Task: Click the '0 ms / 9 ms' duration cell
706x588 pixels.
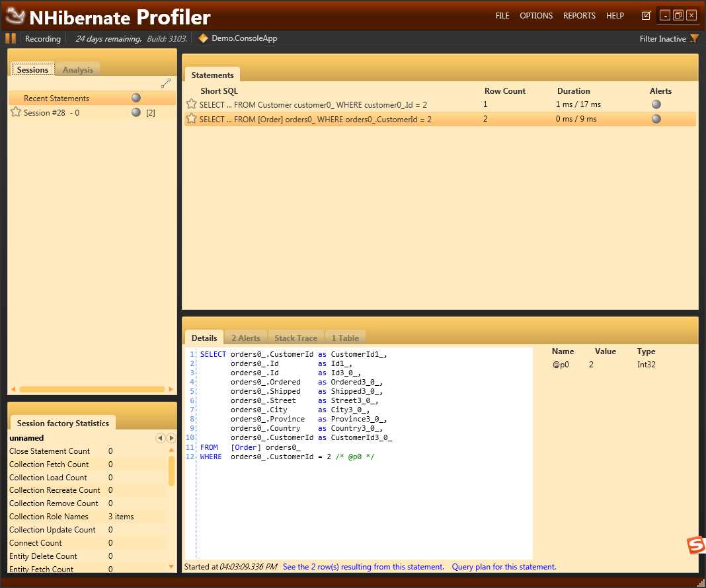Action: tap(576, 119)
